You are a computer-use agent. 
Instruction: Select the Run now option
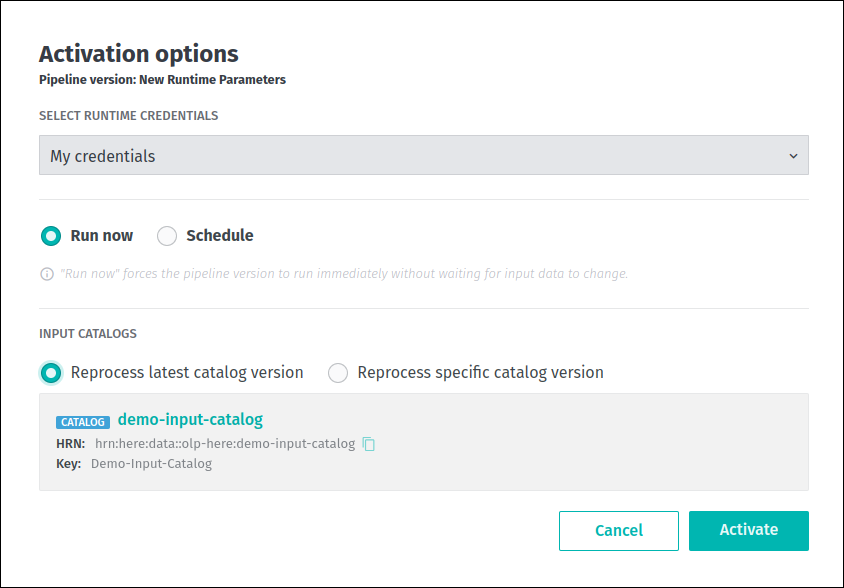point(50,236)
